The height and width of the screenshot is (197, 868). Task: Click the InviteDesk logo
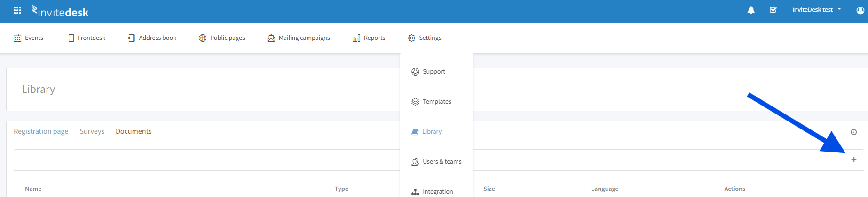pos(60,11)
